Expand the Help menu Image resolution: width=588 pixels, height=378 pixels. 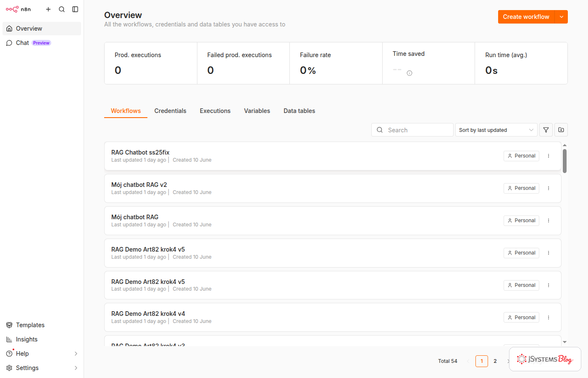coord(42,354)
